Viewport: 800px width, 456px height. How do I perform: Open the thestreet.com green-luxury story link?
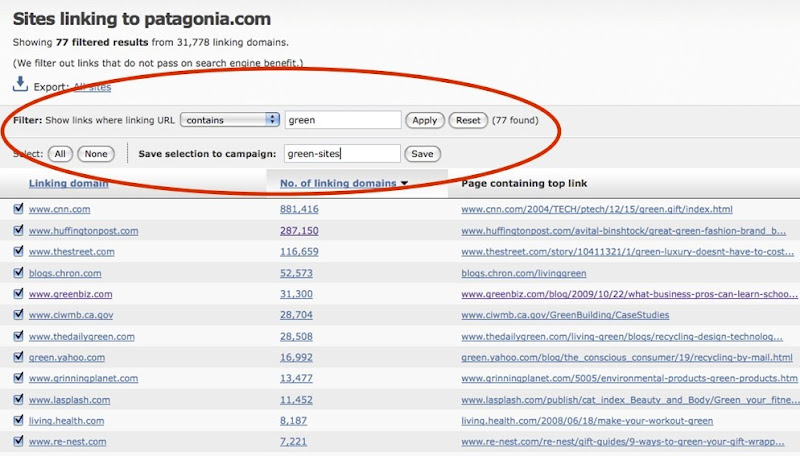628,252
